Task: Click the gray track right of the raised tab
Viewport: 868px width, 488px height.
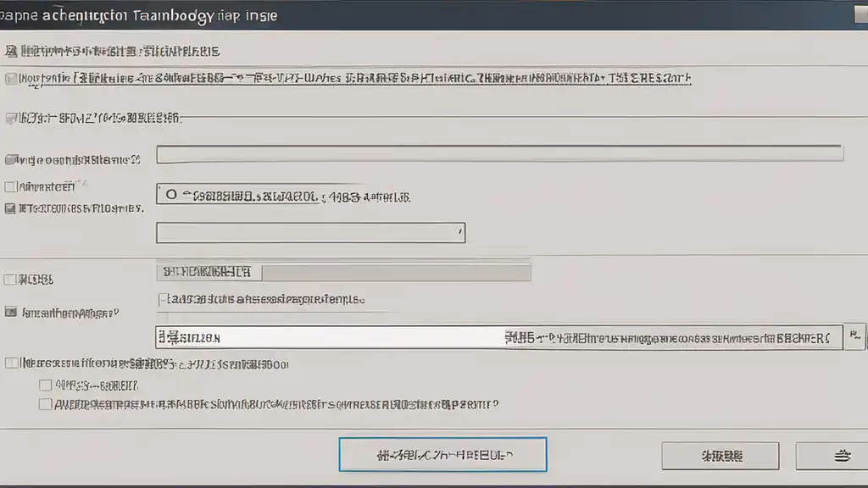Action: (397, 272)
